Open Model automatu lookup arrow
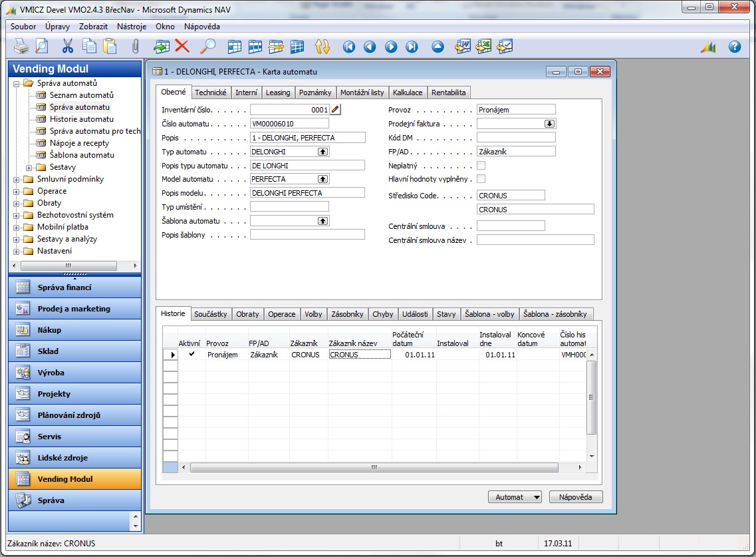The image size is (756, 557). coord(322,179)
